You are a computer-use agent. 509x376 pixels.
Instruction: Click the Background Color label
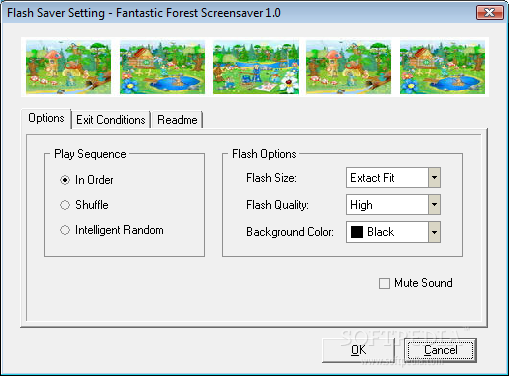point(290,232)
